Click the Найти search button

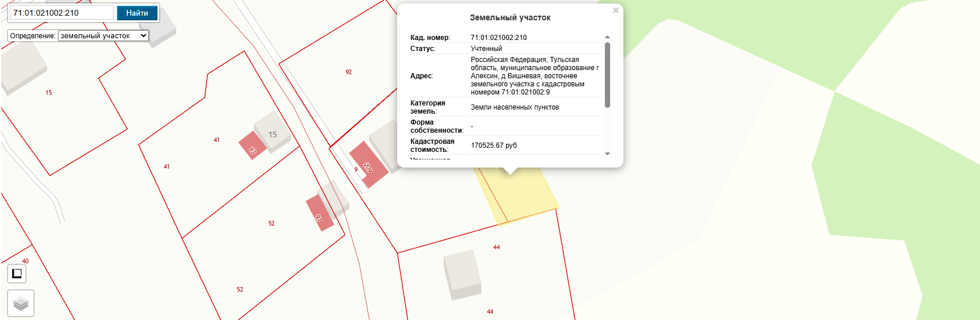click(137, 13)
